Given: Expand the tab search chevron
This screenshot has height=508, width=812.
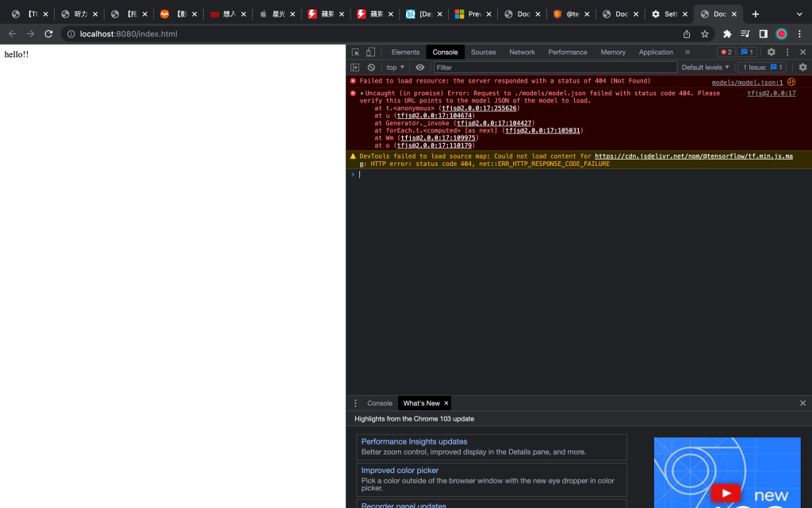Looking at the screenshot, I should point(799,14).
